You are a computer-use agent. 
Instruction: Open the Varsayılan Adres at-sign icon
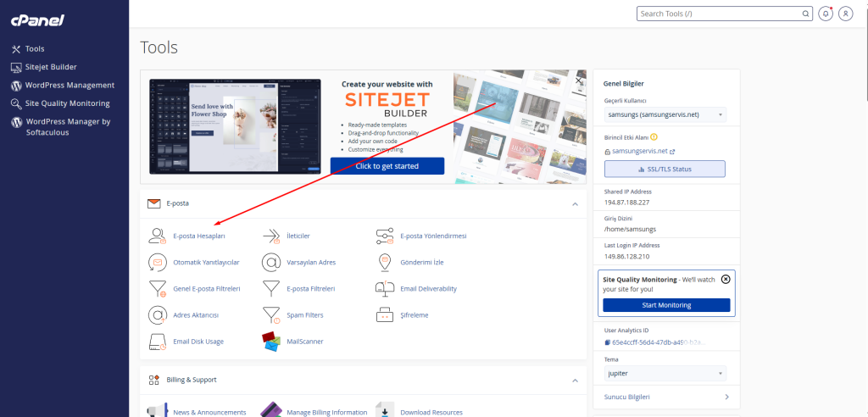pos(271,263)
